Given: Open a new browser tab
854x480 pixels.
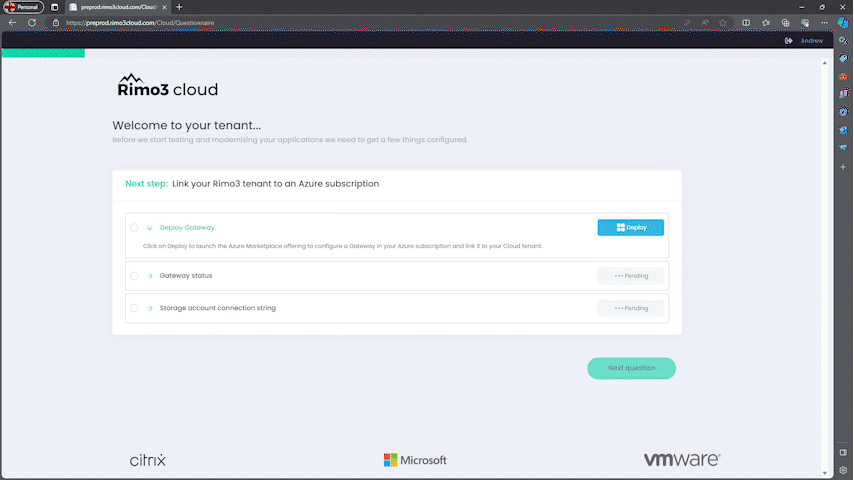Looking at the screenshot, I should coord(179,7).
